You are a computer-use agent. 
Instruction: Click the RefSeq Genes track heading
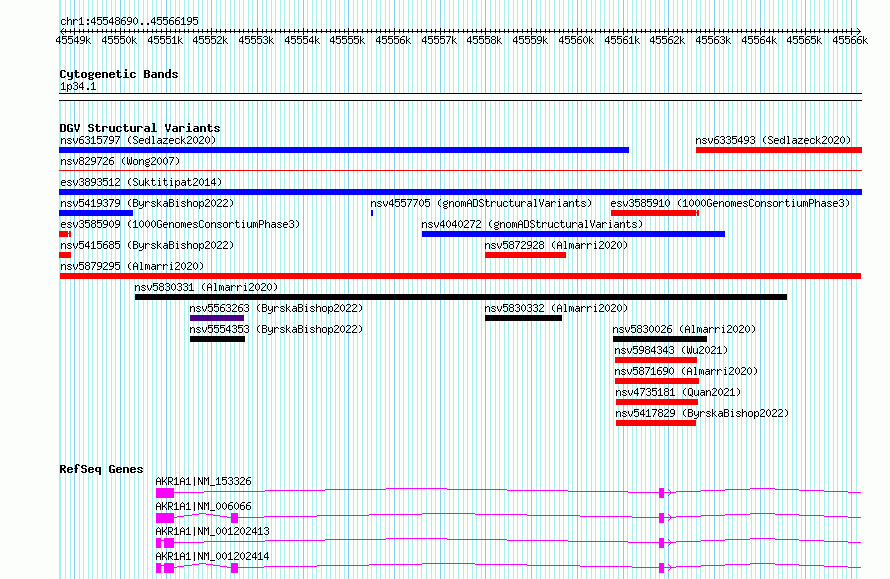(101, 469)
